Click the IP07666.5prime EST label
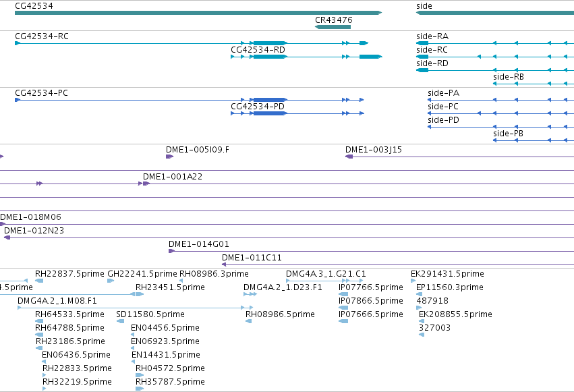The image size is (574, 392). coord(371,314)
